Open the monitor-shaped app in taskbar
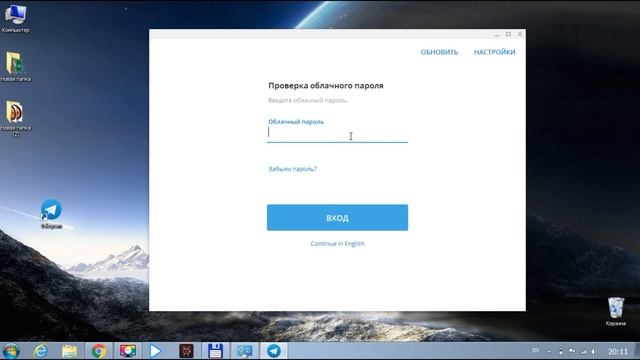 244,351
